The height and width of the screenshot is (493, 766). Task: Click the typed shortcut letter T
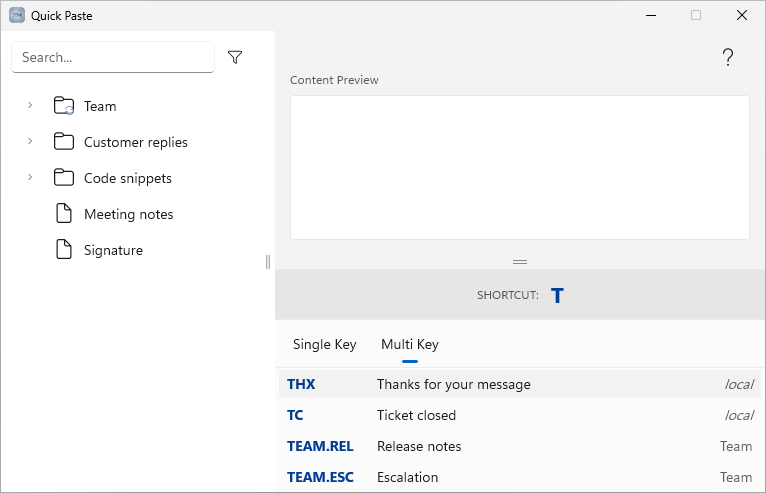click(557, 296)
